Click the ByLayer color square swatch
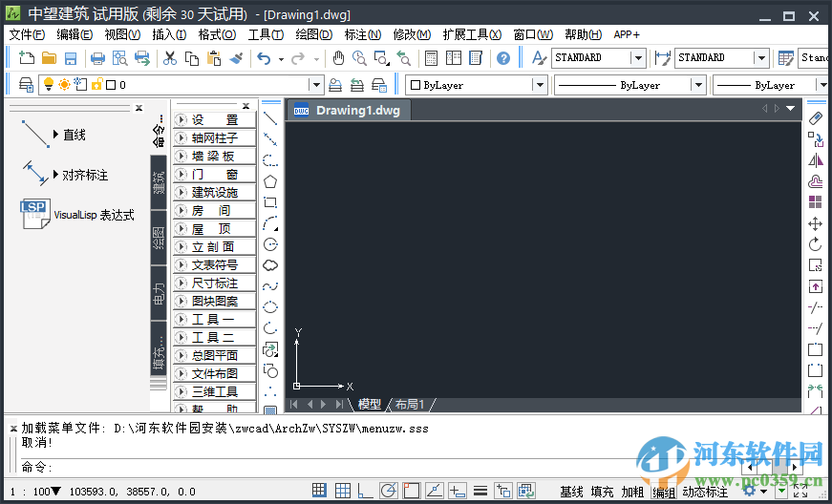The width and height of the screenshot is (832, 504). pyautogui.click(x=416, y=85)
